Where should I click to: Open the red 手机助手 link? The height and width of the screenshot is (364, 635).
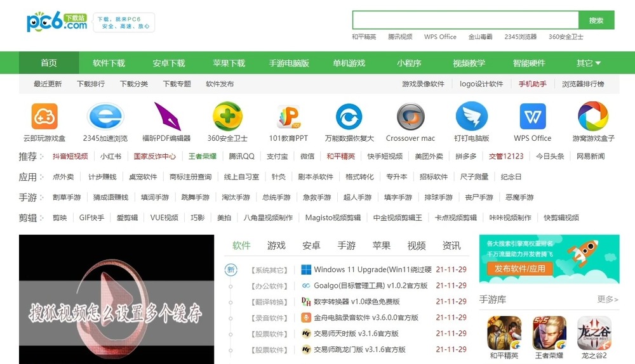533,84
